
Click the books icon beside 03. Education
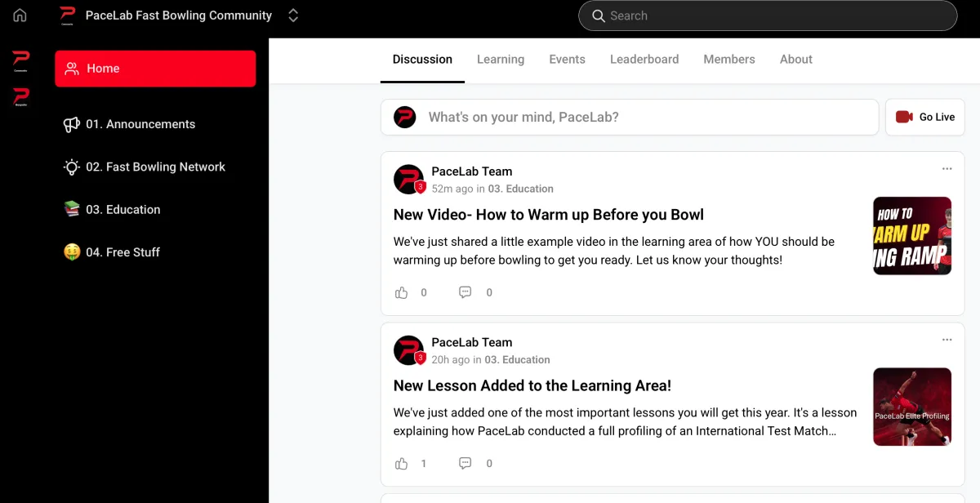[x=70, y=209]
